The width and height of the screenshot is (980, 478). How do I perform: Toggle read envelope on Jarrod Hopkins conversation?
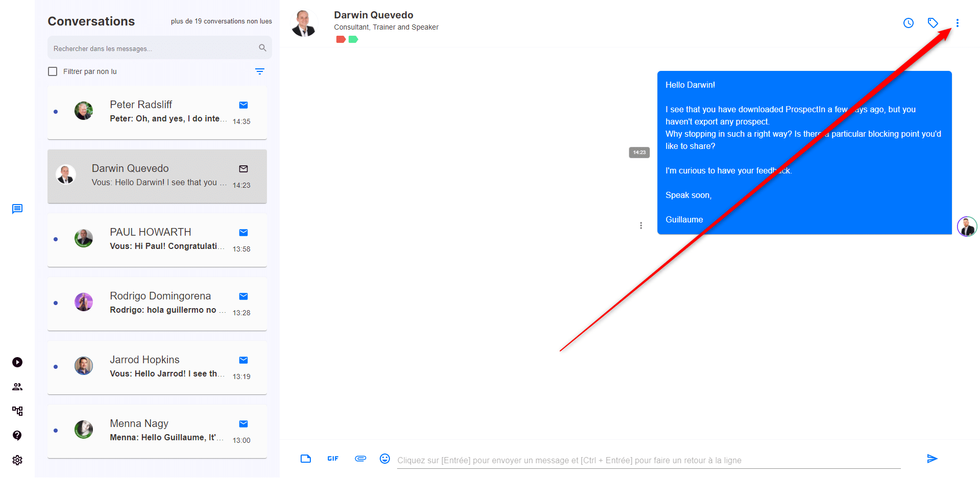(x=243, y=360)
